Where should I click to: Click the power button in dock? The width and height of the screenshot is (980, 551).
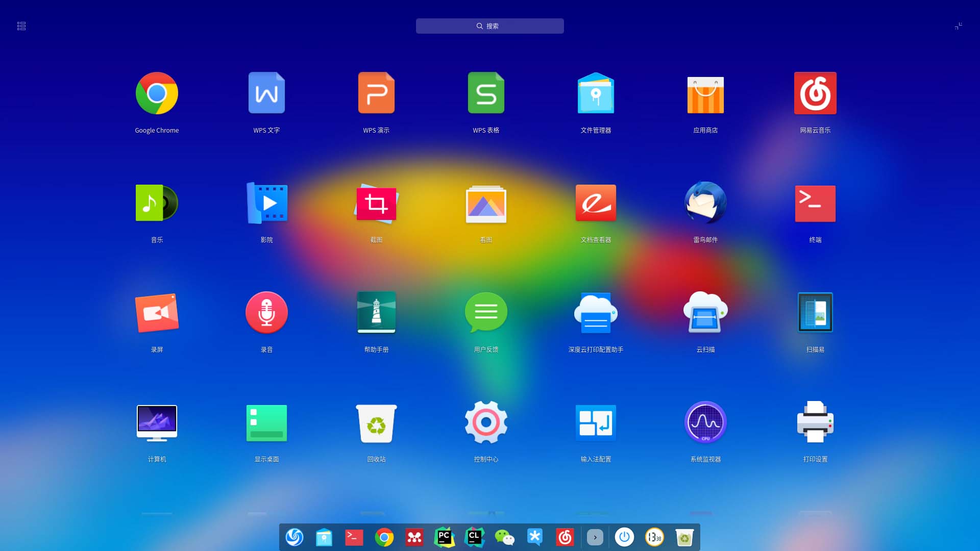tap(624, 537)
